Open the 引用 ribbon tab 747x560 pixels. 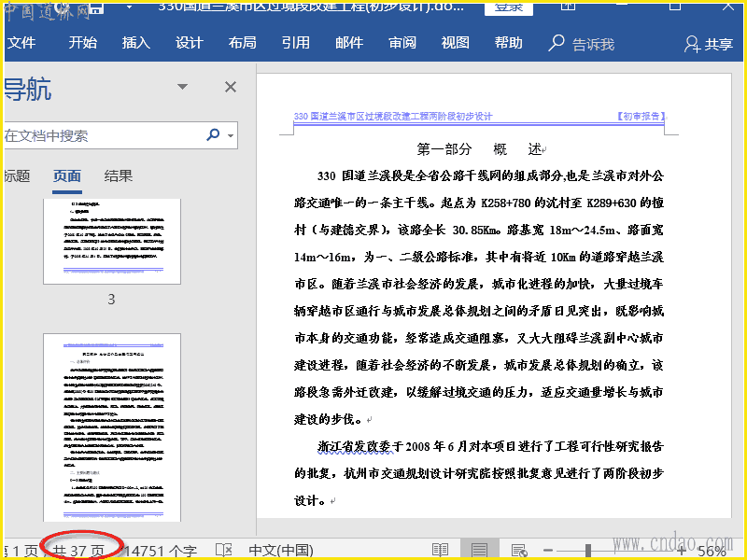coord(295,43)
